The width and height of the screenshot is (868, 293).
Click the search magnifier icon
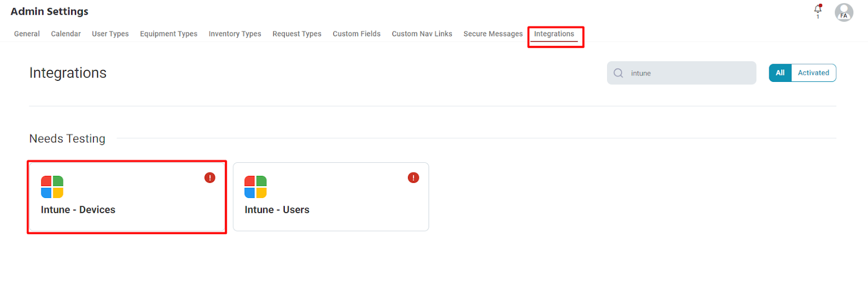tap(618, 73)
